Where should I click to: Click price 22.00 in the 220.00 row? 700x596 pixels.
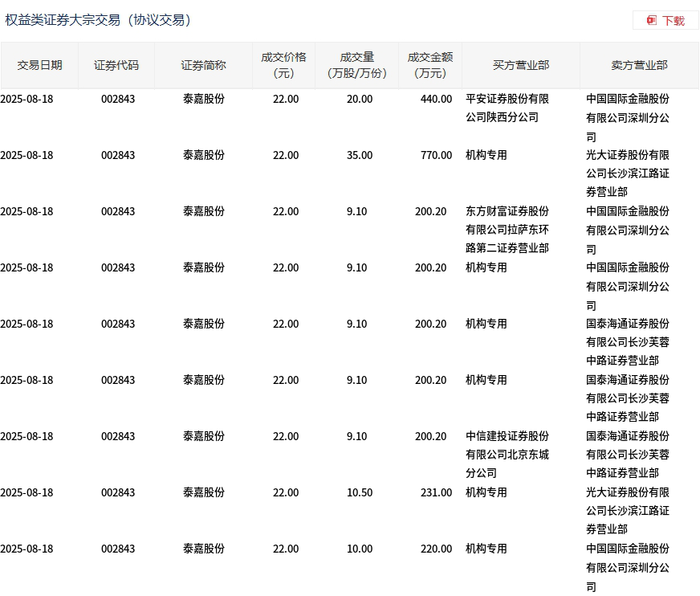(286, 549)
